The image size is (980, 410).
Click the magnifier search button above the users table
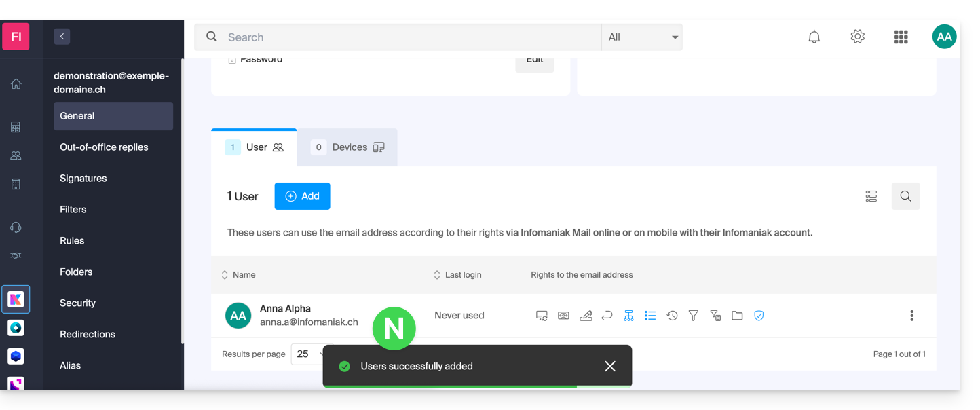point(905,196)
